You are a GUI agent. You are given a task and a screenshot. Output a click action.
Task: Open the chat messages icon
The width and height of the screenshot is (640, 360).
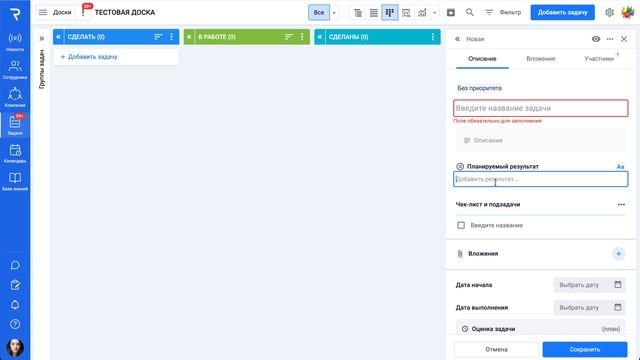pos(15,265)
